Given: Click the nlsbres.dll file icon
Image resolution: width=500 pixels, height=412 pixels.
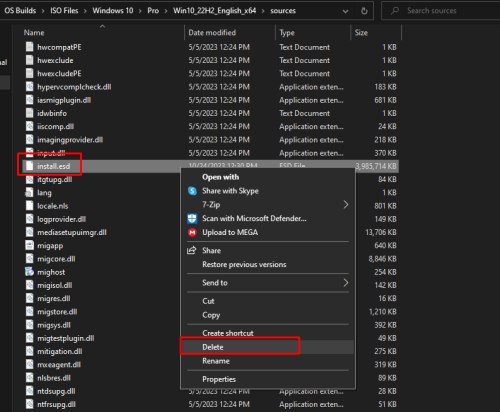Looking at the screenshot, I should click(x=30, y=378).
